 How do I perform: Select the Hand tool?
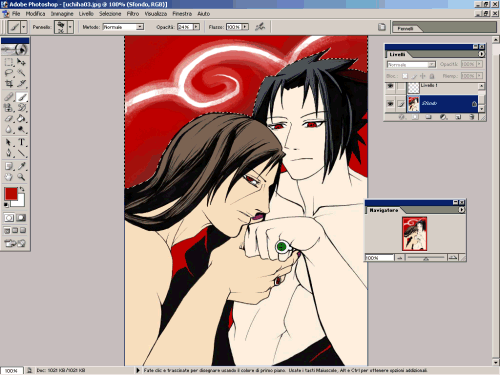[x=9, y=177]
